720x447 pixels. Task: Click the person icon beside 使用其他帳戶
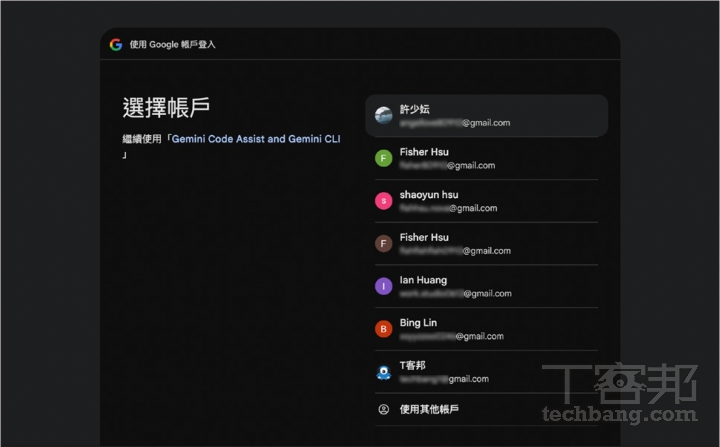pyautogui.click(x=383, y=409)
